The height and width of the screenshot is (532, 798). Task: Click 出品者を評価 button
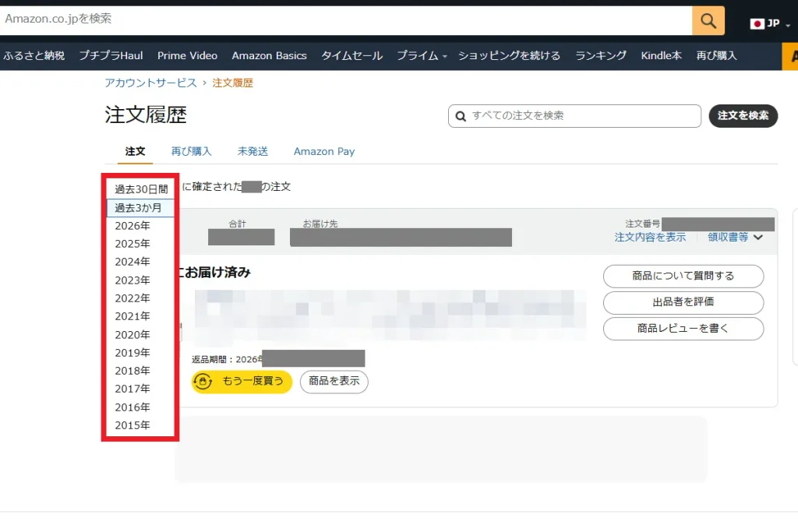(683, 302)
